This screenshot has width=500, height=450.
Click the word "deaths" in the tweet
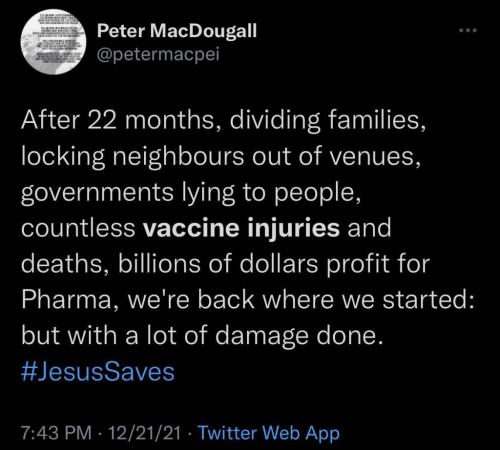pos(61,264)
